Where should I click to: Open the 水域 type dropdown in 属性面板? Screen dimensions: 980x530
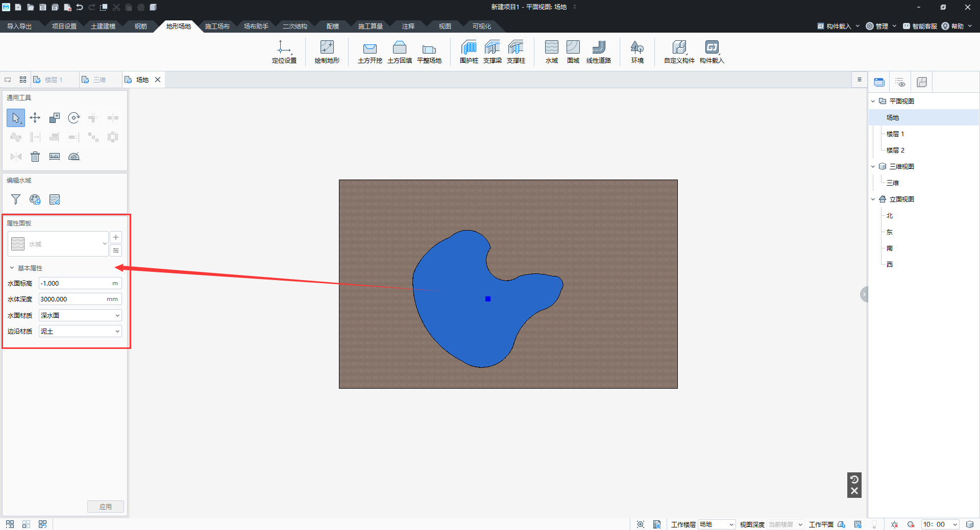click(58, 244)
